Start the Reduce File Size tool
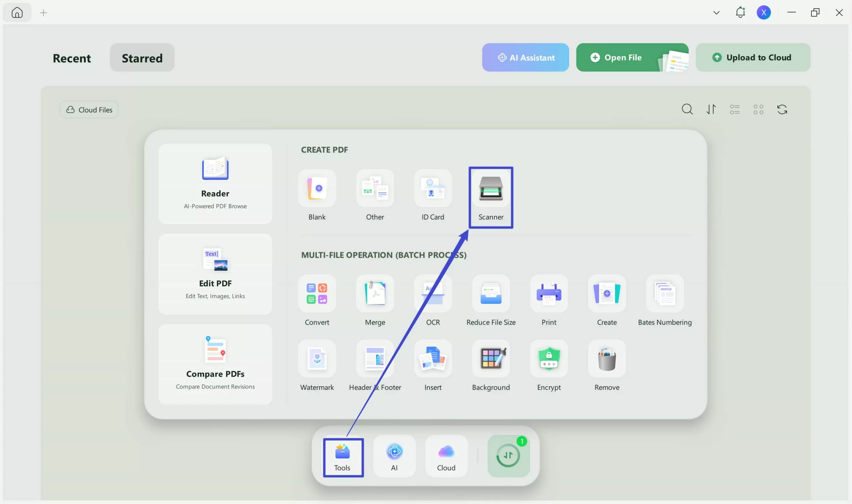Image resolution: width=852 pixels, height=504 pixels. point(491,300)
